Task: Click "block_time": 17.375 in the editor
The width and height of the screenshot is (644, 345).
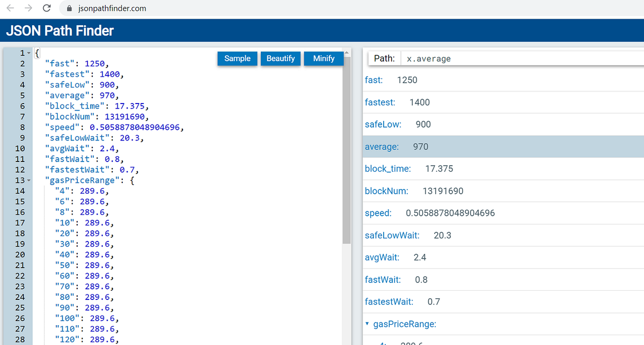Action: point(97,106)
